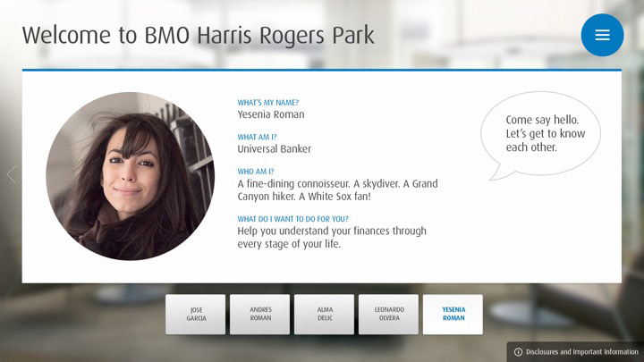Viewport: 644px width, 362px height.
Task: Click the 'WHAT'S MY NAME?' heading
Action: click(267, 103)
